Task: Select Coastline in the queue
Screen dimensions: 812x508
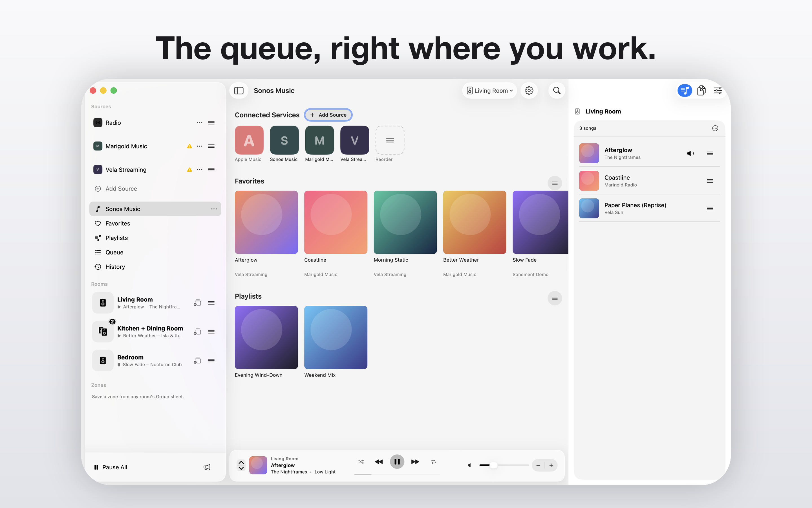Action: [649, 181]
